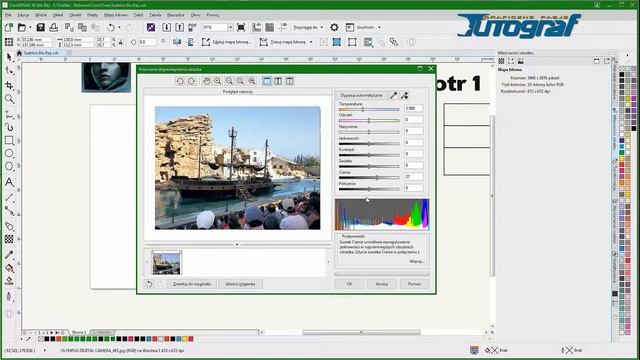The width and height of the screenshot is (640, 360).
Task: Click the Utwórz zrzut snapshot button
Action: [x=240, y=284]
